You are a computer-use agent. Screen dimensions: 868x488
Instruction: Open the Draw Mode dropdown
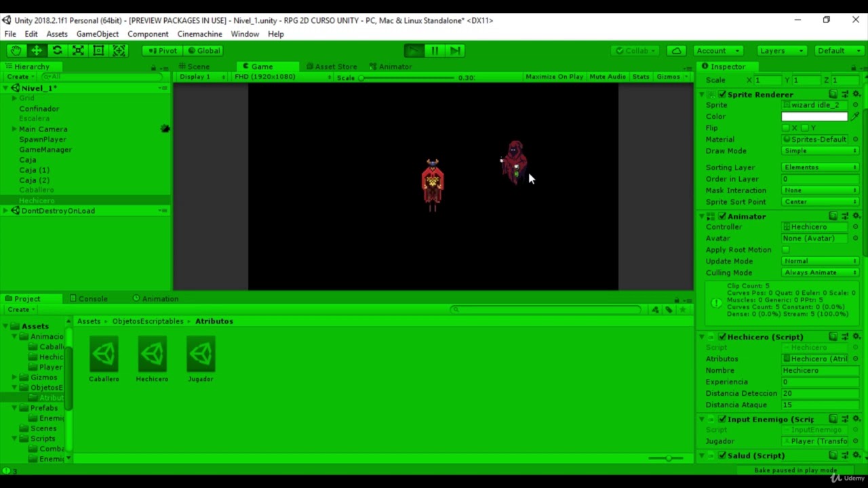821,151
